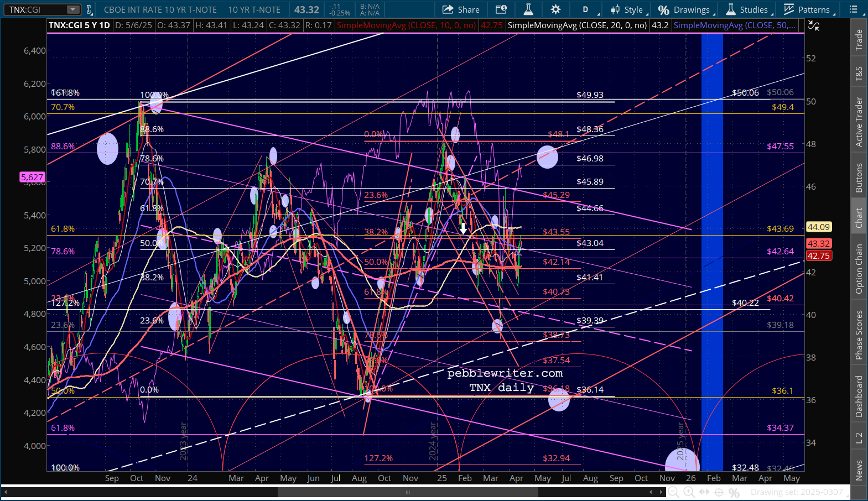Open the TNX:CGI symbol dropdown arrow
Image resolution: width=868 pixels, height=501 pixels.
(x=73, y=9)
